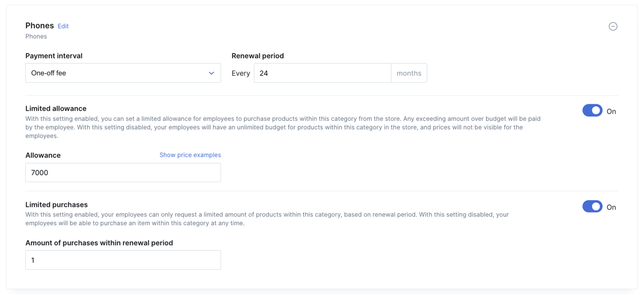Click the Payment interval label
The width and height of the screenshot is (644, 295).
54,56
